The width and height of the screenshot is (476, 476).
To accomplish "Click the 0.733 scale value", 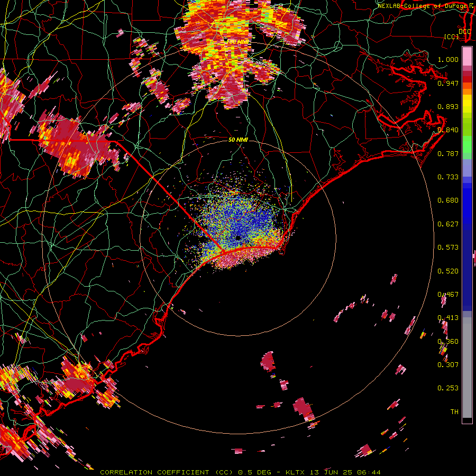I will click(x=448, y=177).
